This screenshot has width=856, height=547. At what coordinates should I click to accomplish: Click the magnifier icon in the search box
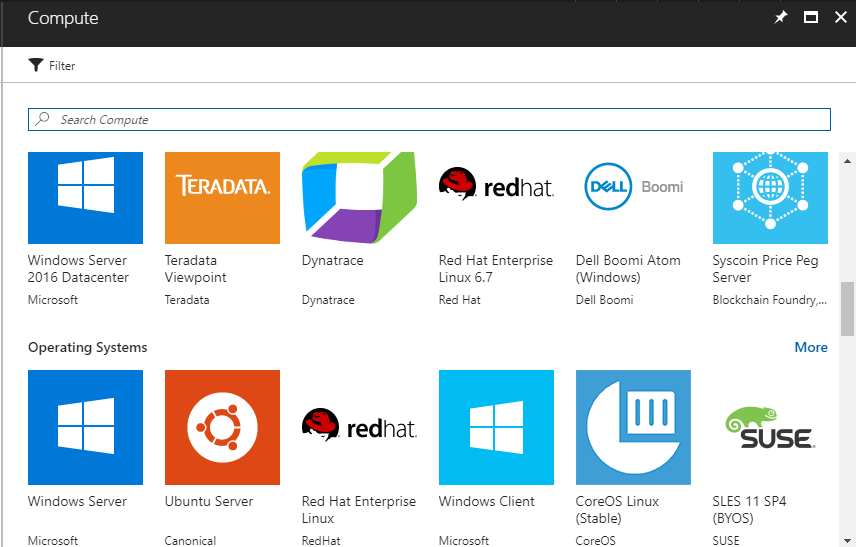42,118
